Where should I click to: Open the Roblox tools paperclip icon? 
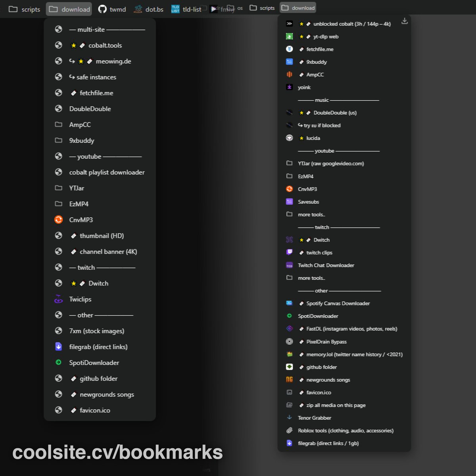pyautogui.click(x=289, y=430)
